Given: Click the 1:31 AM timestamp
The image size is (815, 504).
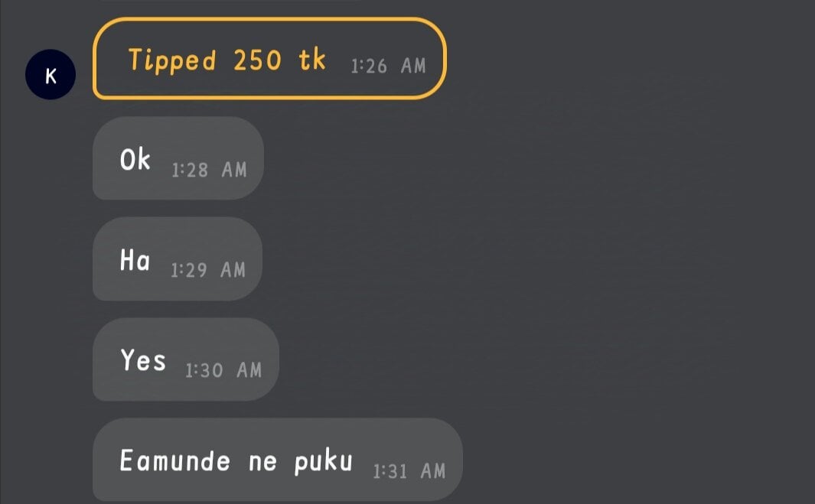Looking at the screenshot, I should (x=409, y=471).
